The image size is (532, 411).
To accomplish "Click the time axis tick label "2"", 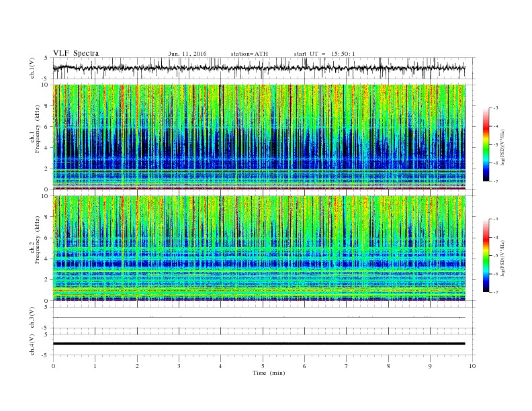I will tap(137, 366).
